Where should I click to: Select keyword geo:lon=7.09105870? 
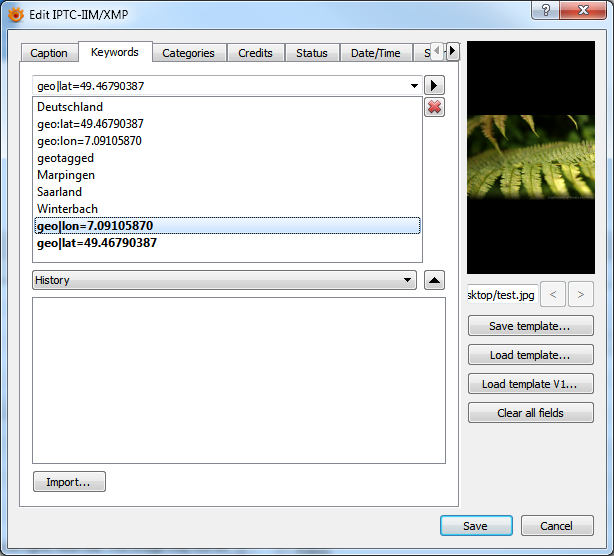tap(227, 141)
